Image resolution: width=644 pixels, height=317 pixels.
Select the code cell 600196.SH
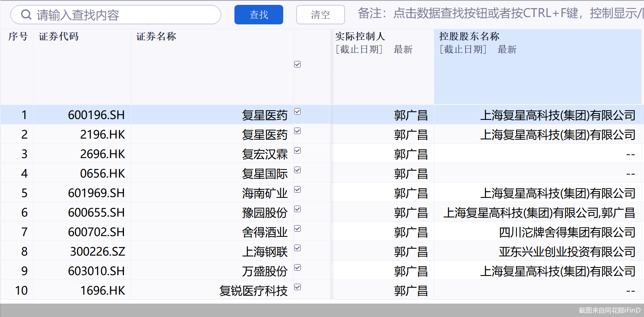[82, 115]
